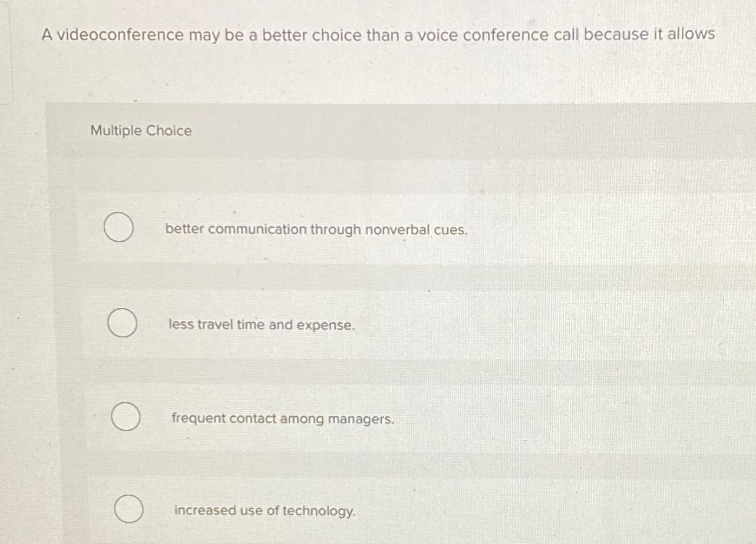Click the answer text 'less travel time and expense'
The height and width of the screenshot is (544, 756).
tap(260, 325)
